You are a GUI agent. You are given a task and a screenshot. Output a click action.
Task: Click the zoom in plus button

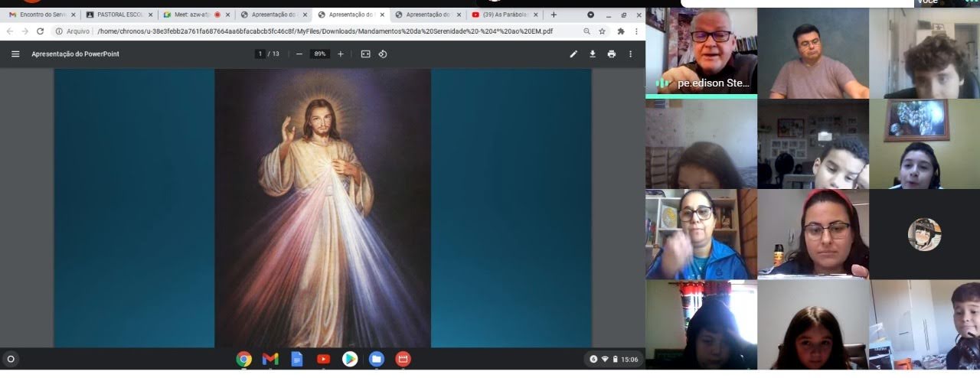341,54
